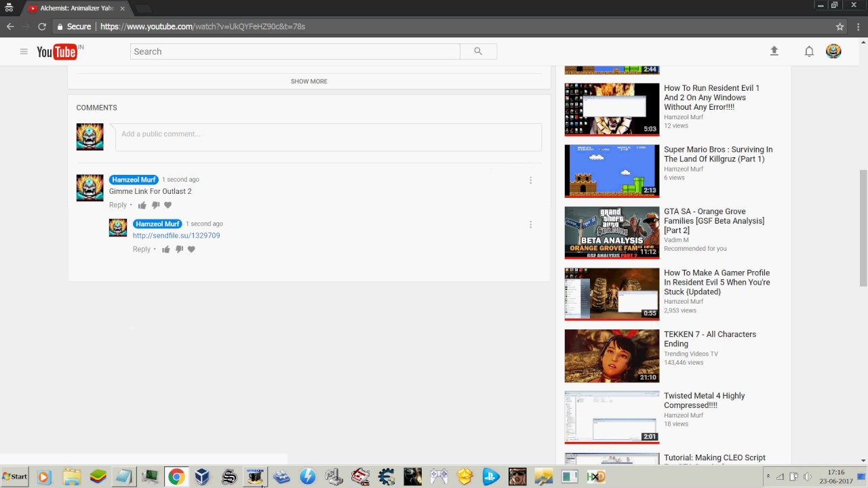Like the sendfile link reply
The width and height of the screenshot is (868, 488).
tap(165, 249)
